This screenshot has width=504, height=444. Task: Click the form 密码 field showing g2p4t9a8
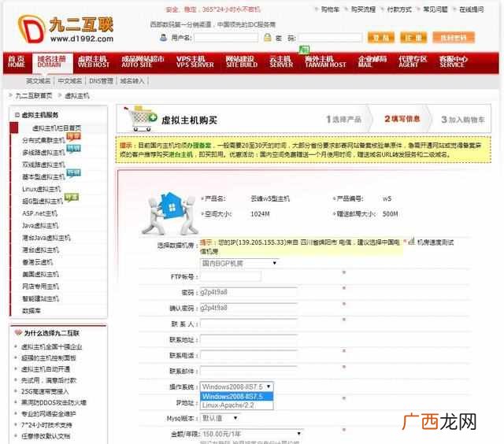coord(249,292)
